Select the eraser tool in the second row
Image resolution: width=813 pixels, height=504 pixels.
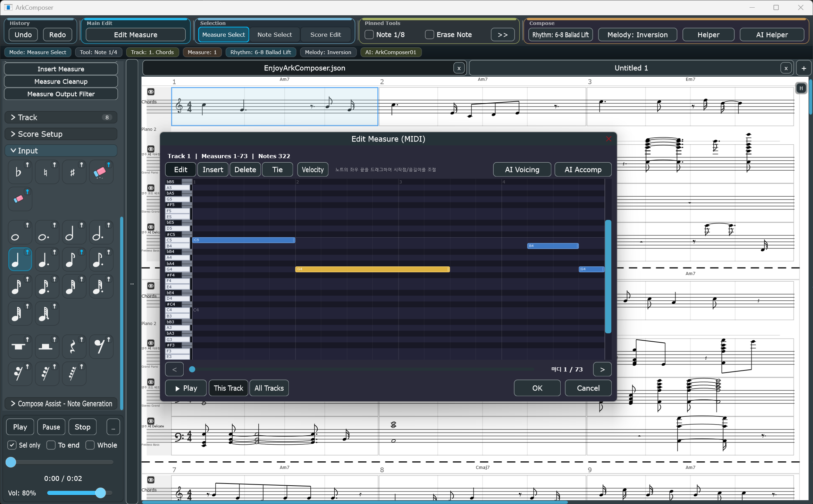[20, 199]
